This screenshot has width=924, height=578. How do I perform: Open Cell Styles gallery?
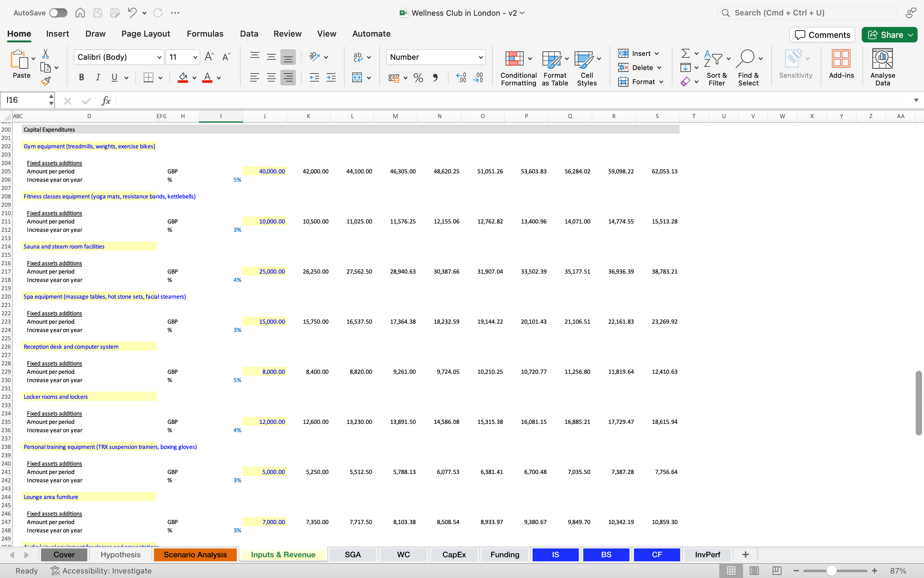click(x=587, y=68)
